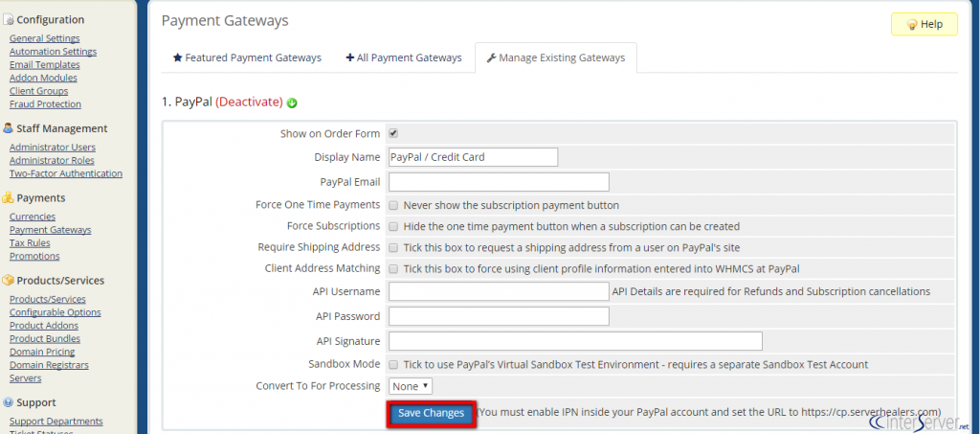Click the red Deactivate link
980x434 pixels.
pos(249,102)
